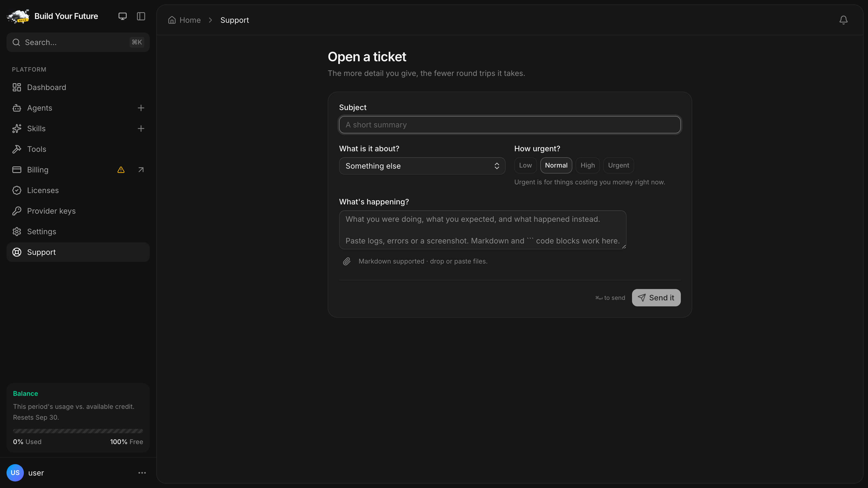This screenshot has height=488, width=868.
Task: Set urgency to Urgent
Action: click(x=618, y=165)
